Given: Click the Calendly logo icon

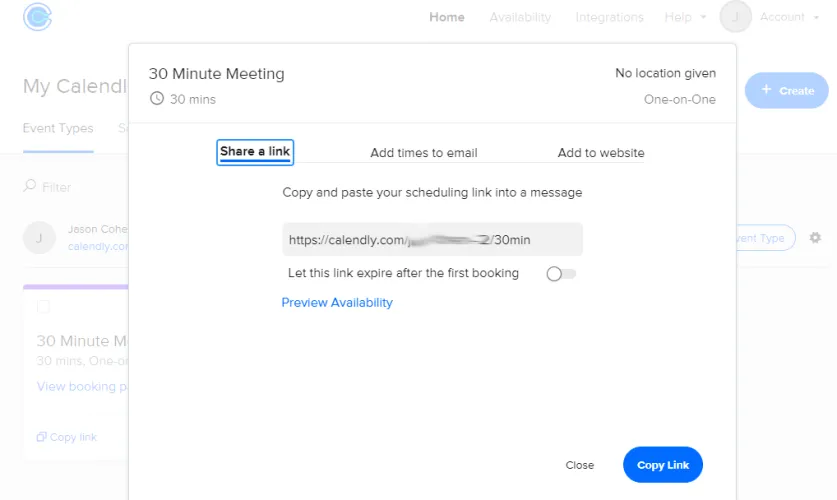Looking at the screenshot, I should [37, 17].
